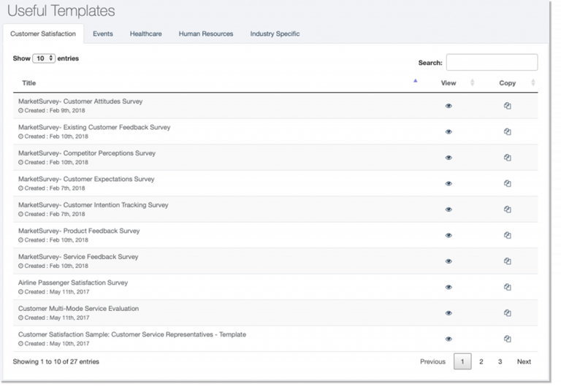
Task: Copy the Customer Intention Tracking Survey
Action: pyautogui.click(x=508, y=210)
